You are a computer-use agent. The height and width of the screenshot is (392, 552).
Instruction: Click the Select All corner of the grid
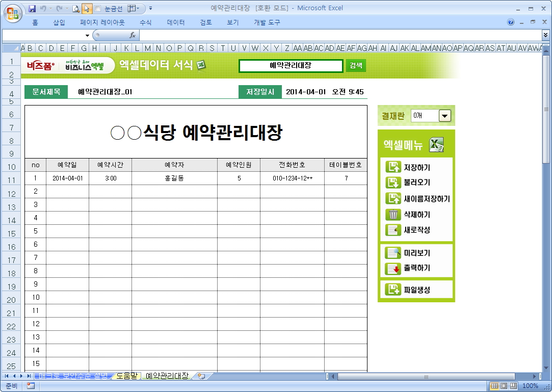point(11,48)
